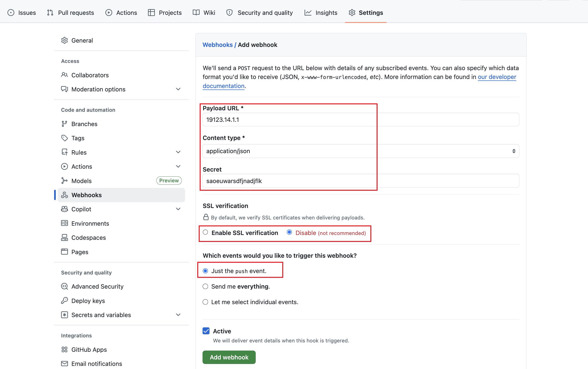Expand the Secrets and variables section
Screen dimensions: 588x369
coord(178,315)
